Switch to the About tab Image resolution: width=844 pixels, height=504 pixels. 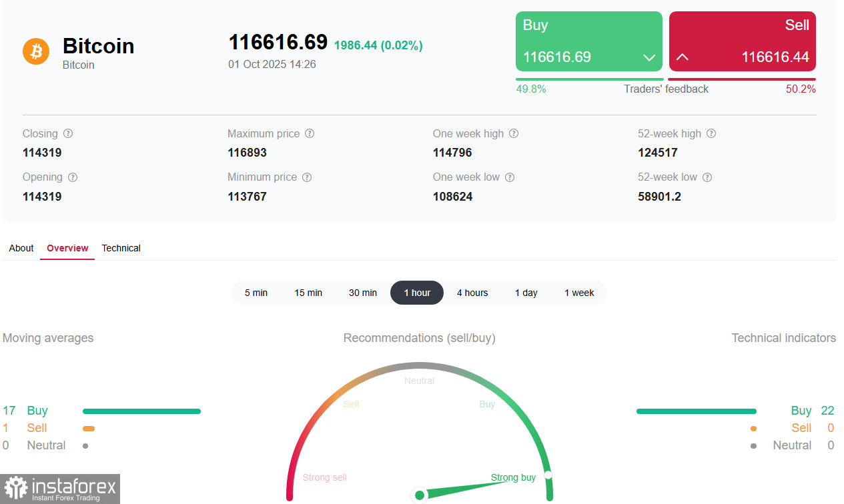(21, 248)
